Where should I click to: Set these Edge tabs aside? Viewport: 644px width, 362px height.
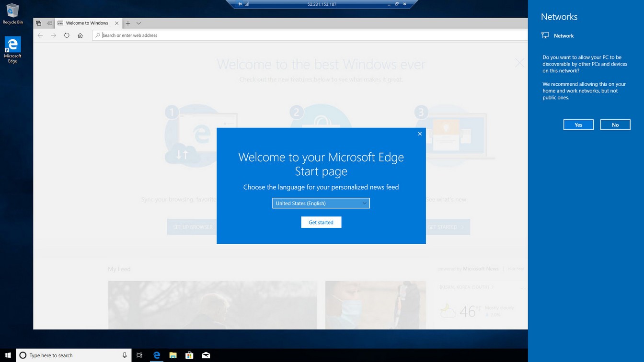(49, 23)
